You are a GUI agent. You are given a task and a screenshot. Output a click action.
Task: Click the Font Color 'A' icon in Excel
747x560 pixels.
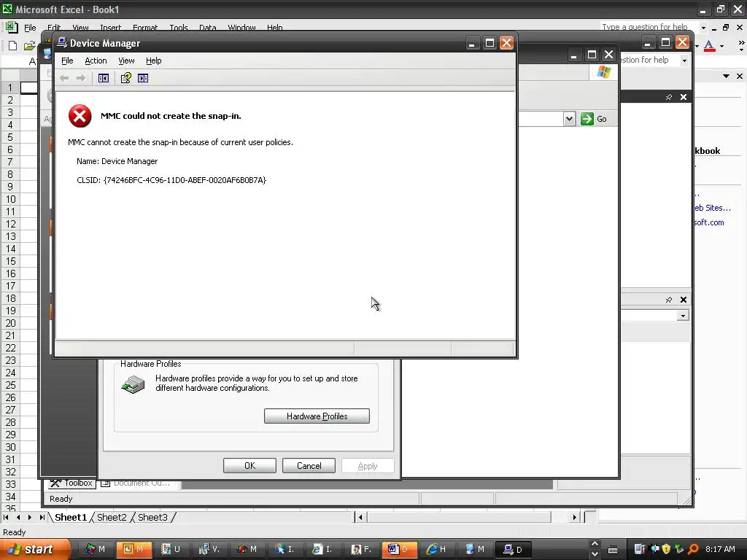tap(709, 46)
